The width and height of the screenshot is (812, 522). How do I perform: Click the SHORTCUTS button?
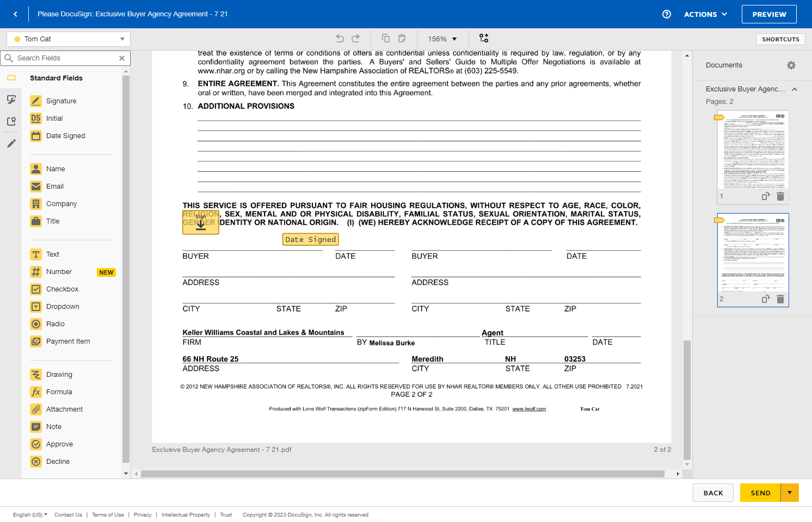(x=780, y=39)
